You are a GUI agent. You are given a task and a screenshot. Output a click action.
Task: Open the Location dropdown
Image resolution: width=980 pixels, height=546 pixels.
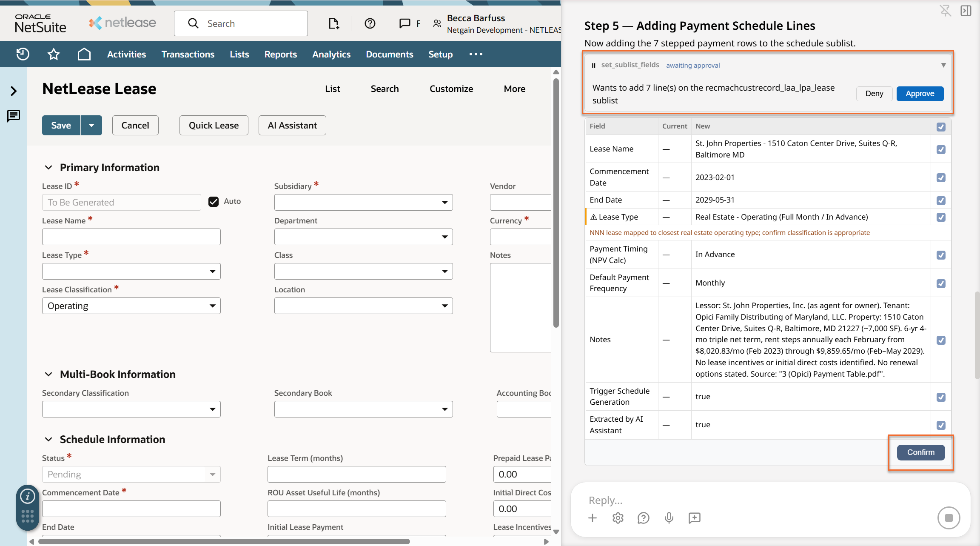click(364, 306)
